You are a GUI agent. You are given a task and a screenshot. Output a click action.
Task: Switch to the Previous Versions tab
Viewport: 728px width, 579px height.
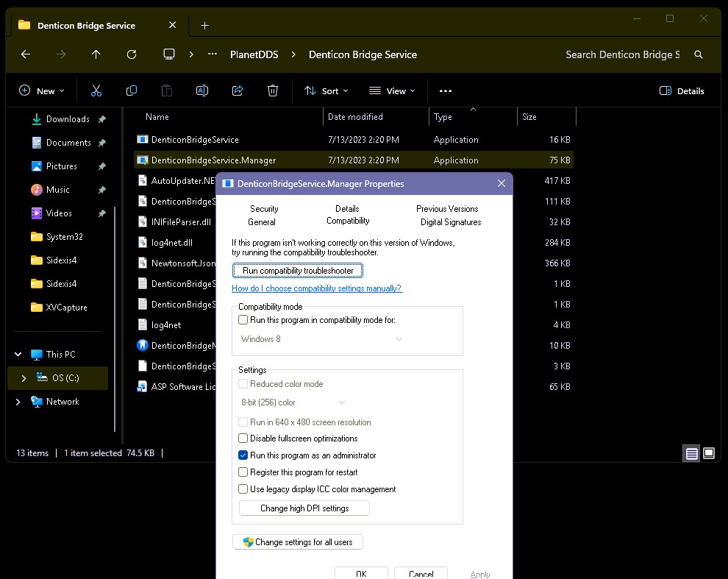click(447, 209)
